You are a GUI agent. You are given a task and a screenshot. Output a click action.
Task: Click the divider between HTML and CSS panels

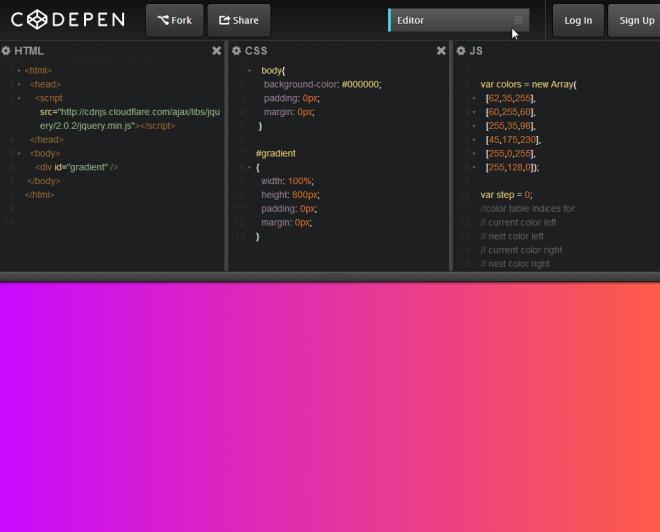pyautogui.click(x=226, y=156)
